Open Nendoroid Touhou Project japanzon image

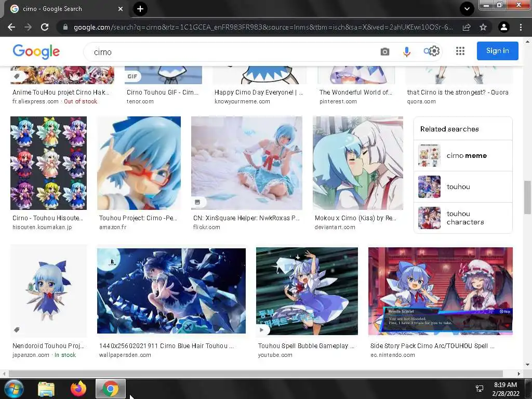coord(48,291)
